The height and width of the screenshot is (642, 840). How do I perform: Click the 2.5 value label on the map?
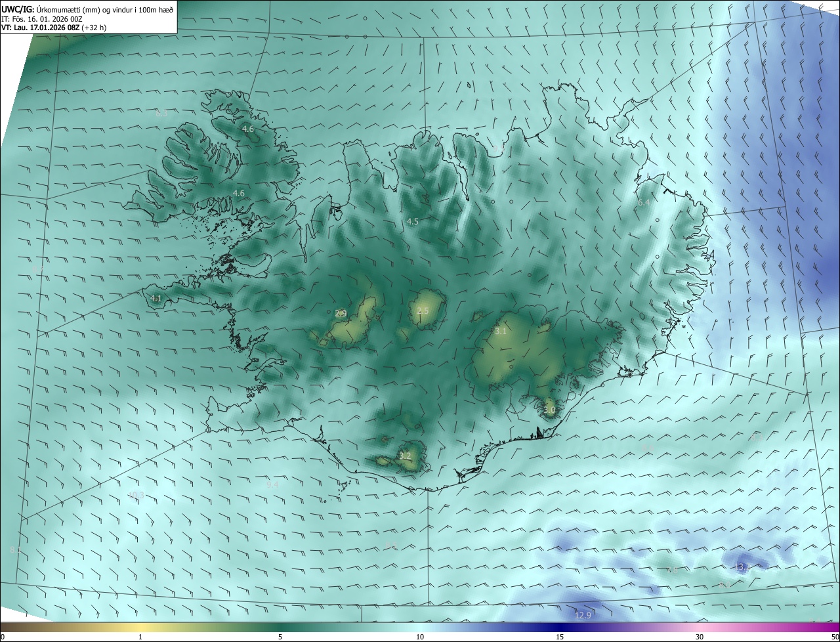[423, 311]
